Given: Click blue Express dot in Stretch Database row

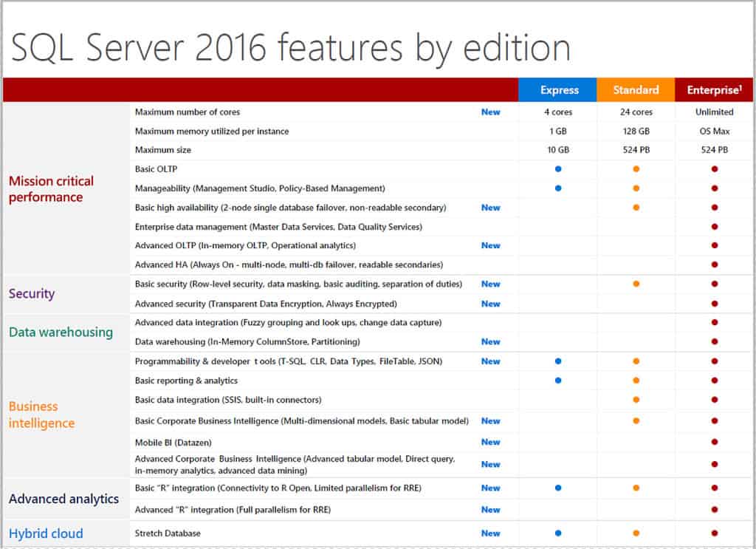Looking at the screenshot, I should [x=558, y=533].
